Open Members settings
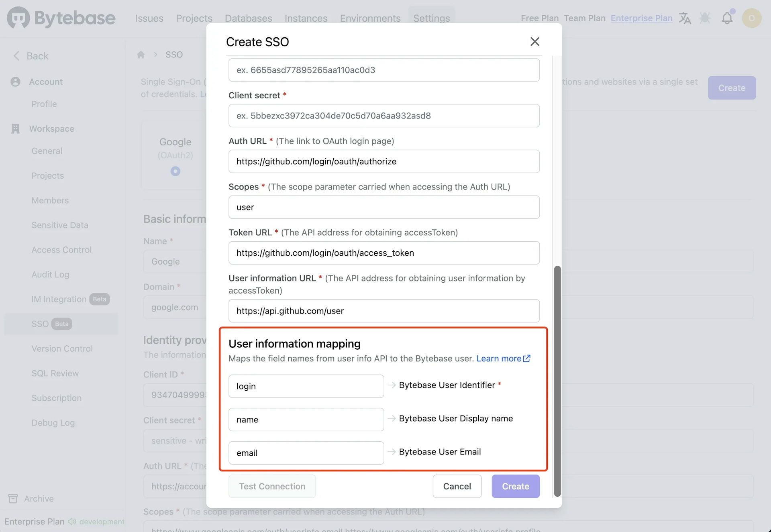 point(50,200)
